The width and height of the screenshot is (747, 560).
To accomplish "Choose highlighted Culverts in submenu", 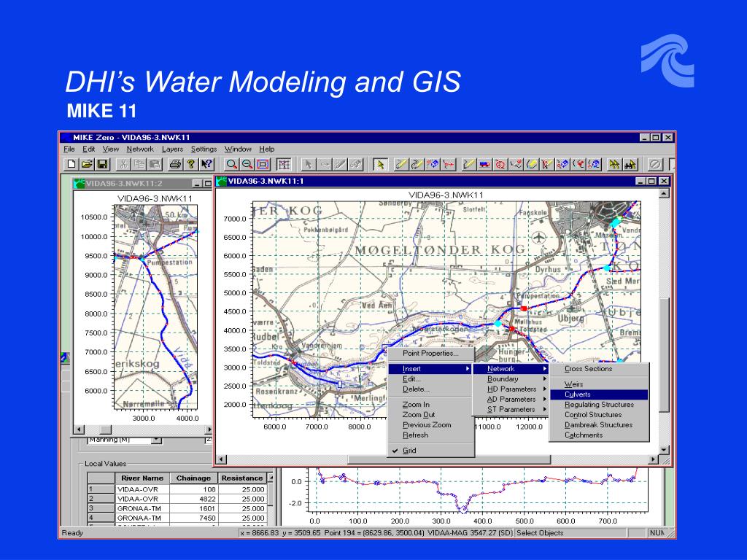I will point(599,394).
